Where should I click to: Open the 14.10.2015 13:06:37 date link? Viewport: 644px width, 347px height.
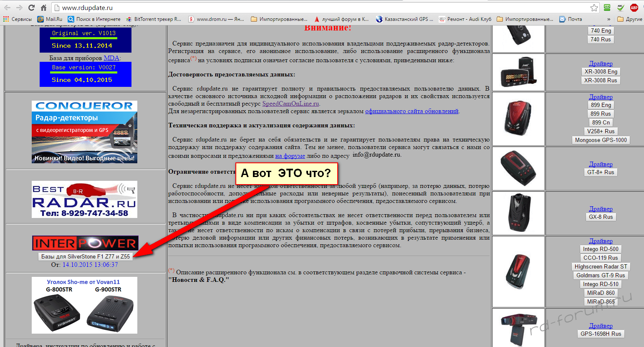pos(90,265)
